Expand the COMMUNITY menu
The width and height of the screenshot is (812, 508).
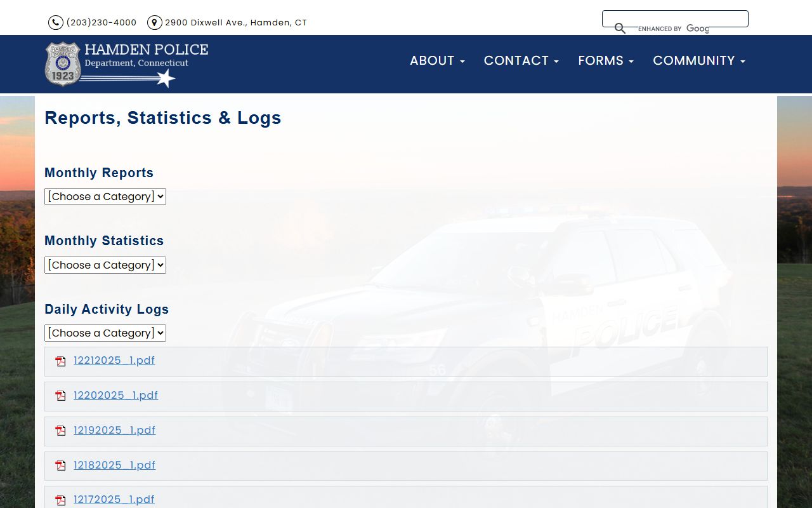[x=699, y=60]
